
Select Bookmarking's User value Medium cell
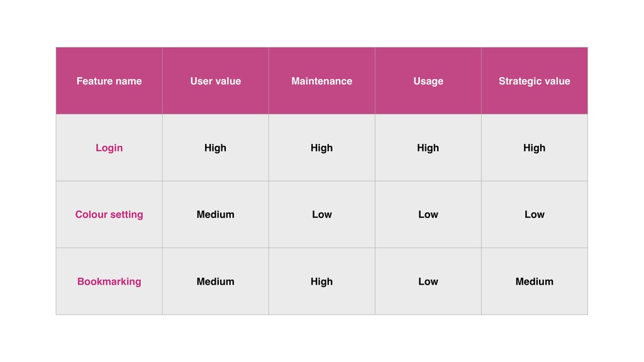click(215, 282)
